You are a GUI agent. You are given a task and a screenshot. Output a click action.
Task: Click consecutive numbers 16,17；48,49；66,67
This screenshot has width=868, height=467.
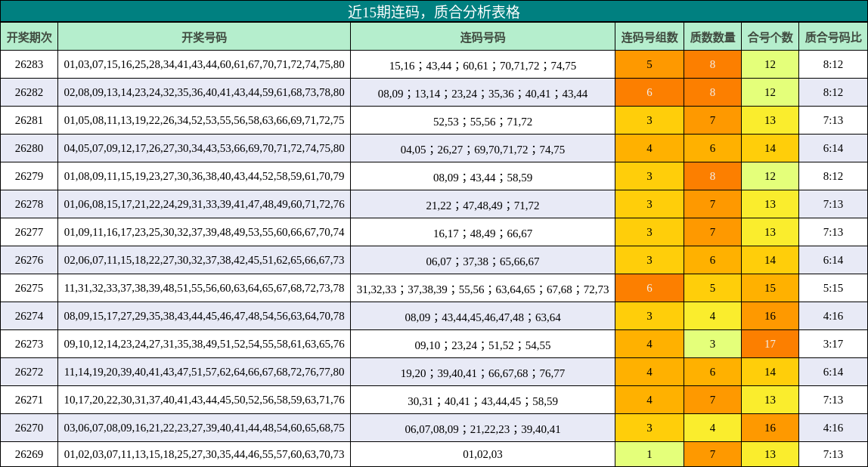[482, 233]
